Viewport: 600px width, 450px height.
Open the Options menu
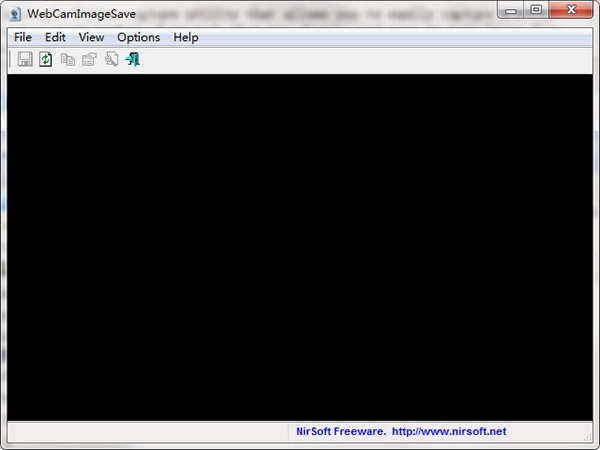(x=138, y=37)
